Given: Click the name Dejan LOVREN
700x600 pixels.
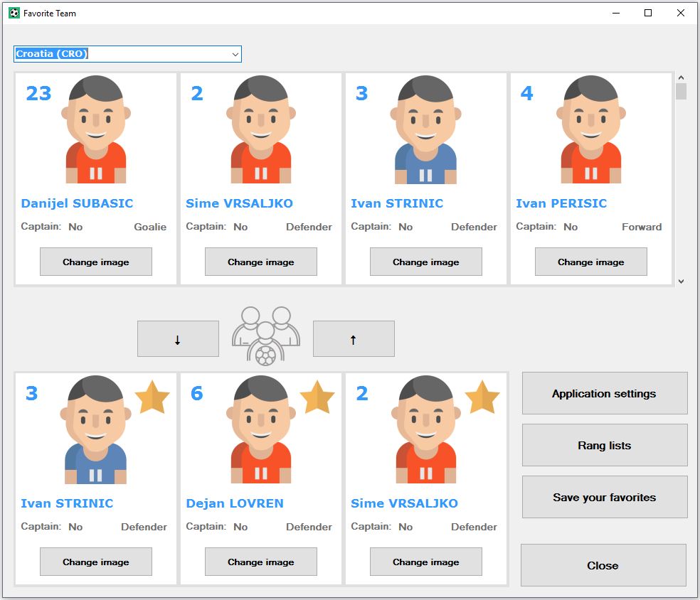Looking at the screenshot, I should pos(235,503).
